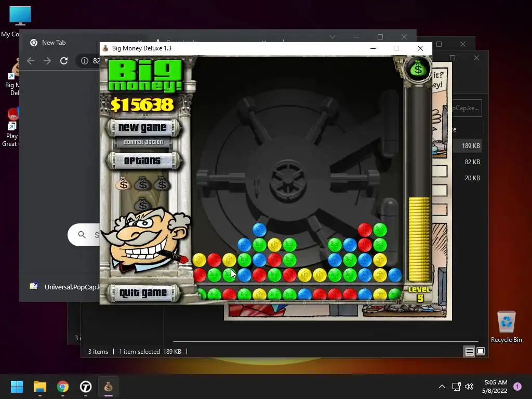Close the Big Money Deluxe window

[x=420, y=48]
